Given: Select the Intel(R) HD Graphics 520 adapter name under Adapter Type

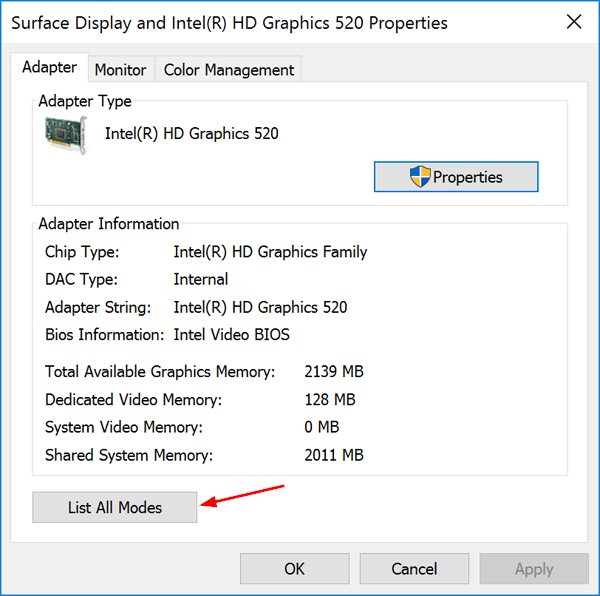Looking at the screenshot, I should coord(191,133).
